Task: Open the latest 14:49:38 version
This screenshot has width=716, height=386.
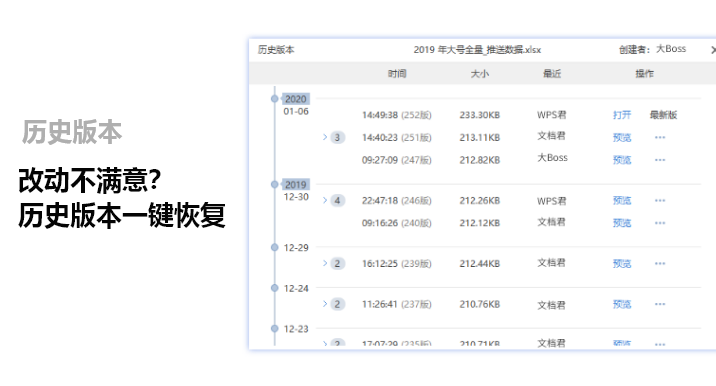Action: point(621,115)
